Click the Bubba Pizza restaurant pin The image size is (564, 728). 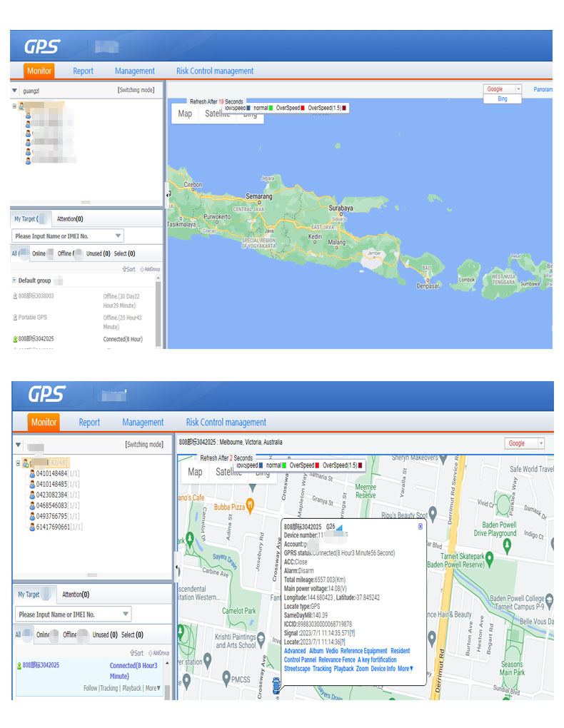pyautogui.click(x=251, y=505)
